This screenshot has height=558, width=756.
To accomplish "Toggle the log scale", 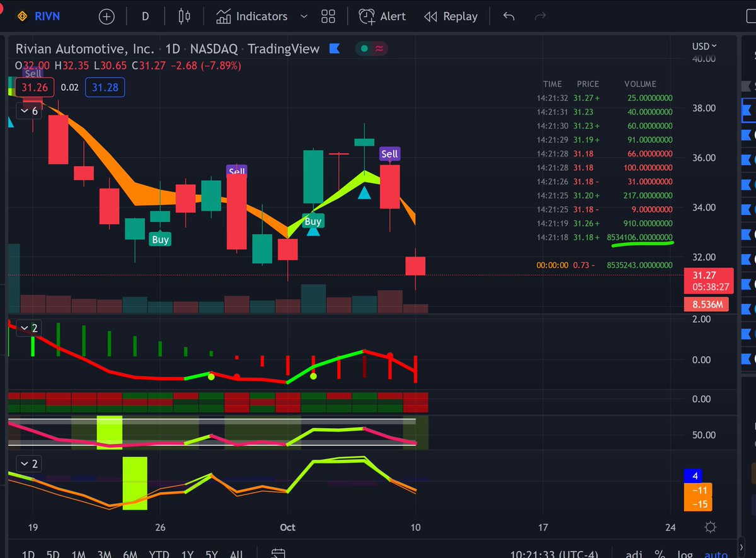I will click(x=685, y=554).
